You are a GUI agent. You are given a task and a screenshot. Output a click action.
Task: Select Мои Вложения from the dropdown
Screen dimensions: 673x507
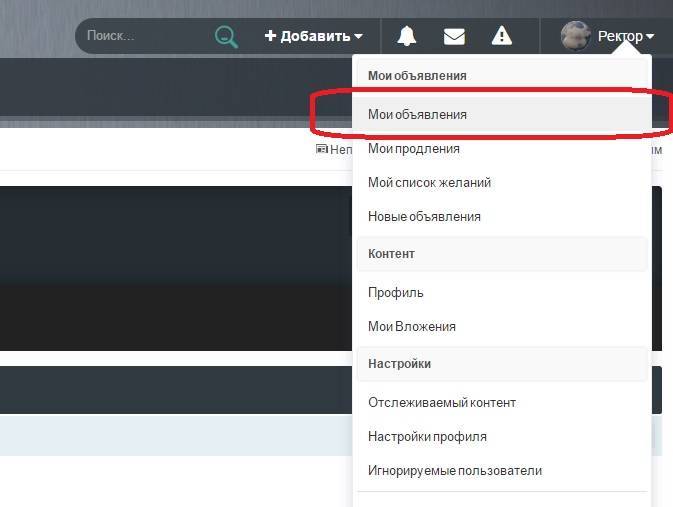click(412, 326)
